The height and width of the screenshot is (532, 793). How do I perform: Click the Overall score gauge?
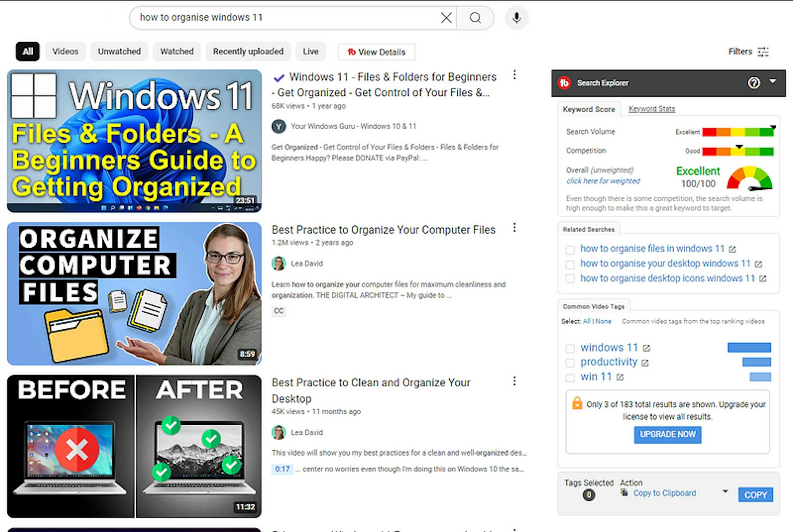click(750, 178)
